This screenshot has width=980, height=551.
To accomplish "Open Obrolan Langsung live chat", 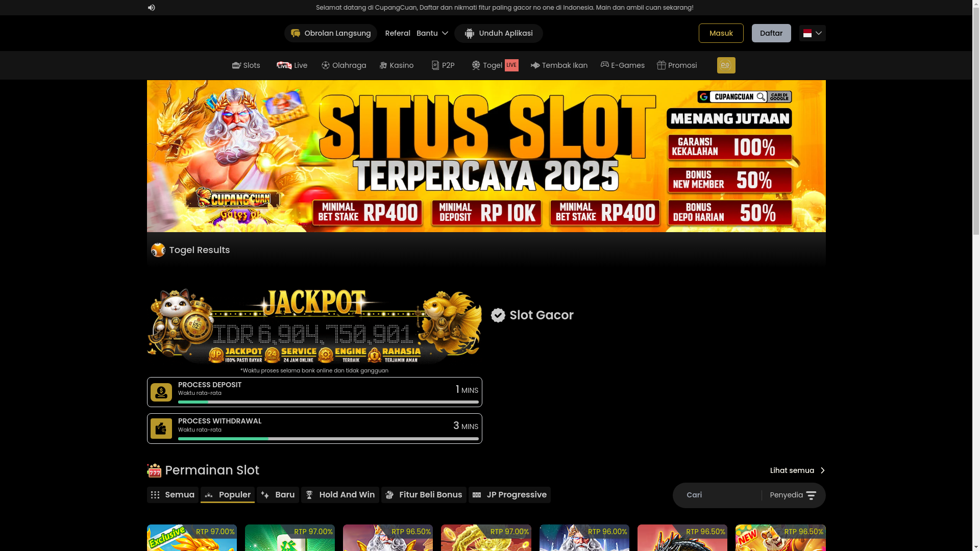I will pos(331,33).
